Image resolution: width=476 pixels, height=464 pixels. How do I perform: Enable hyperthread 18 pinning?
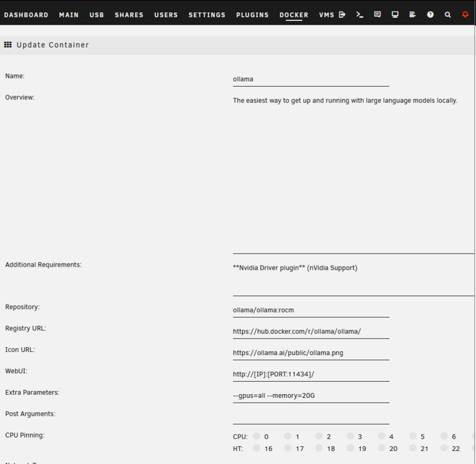click(x=319, y=448)
